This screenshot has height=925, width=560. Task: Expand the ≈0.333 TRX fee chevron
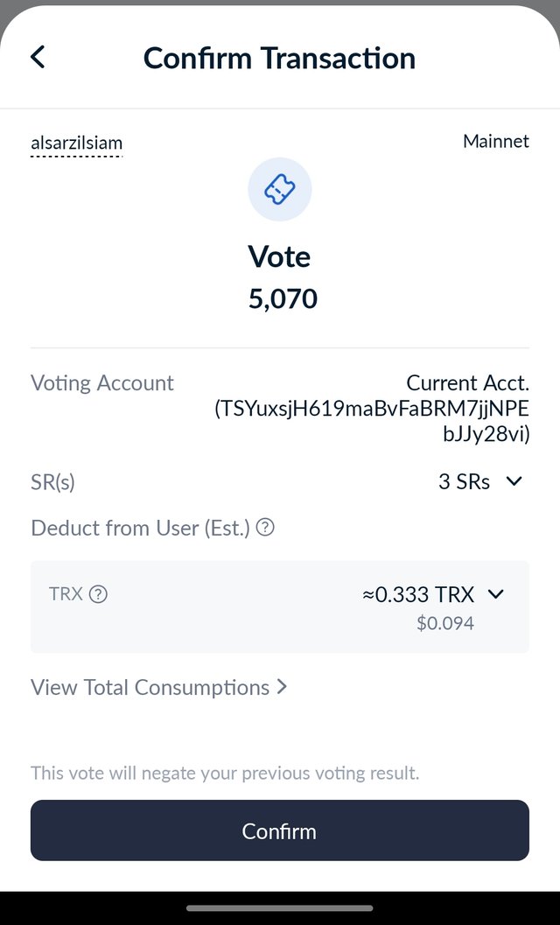pos(496,594)
